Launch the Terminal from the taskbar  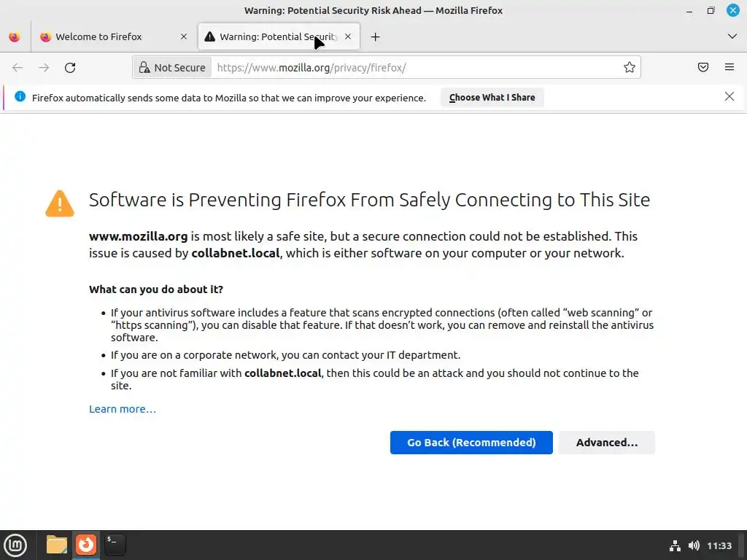(115, 545)
